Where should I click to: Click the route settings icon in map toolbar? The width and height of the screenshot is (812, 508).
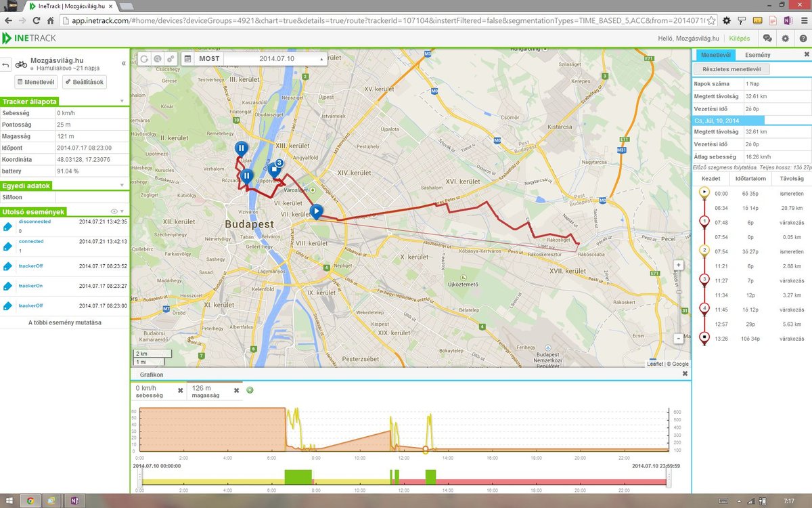[171, 59]
